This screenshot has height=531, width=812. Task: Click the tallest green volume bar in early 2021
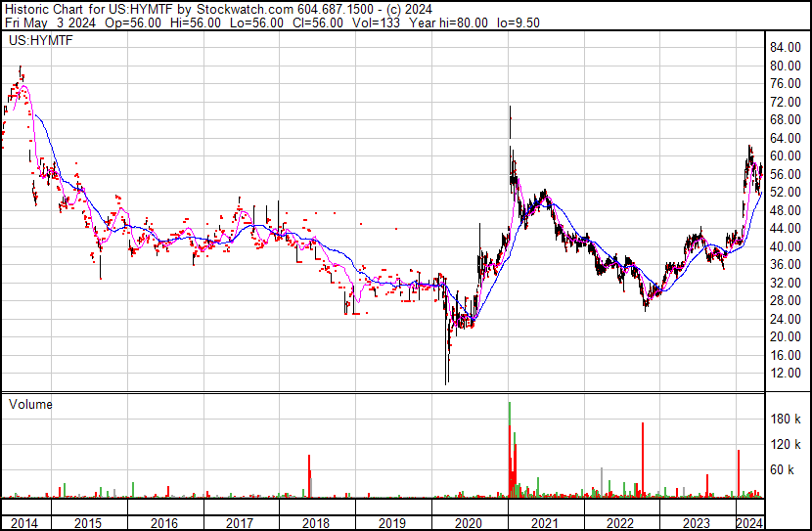[510, 450]
